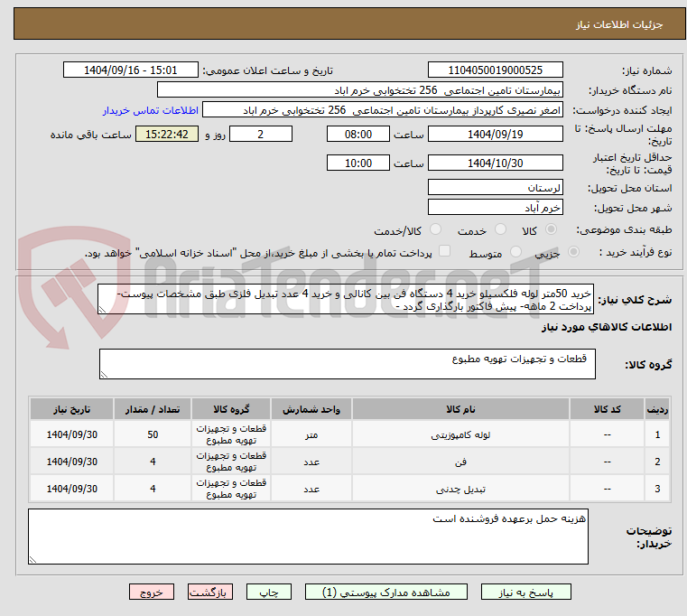Choose the کالا/خدمت radio option
687x616 pixels.
(x=435, y=230)
